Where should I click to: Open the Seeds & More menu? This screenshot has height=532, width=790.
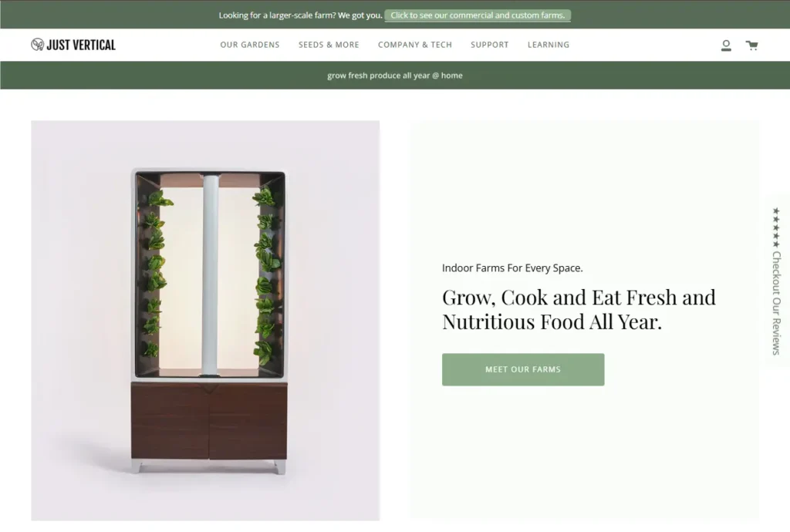329,45
